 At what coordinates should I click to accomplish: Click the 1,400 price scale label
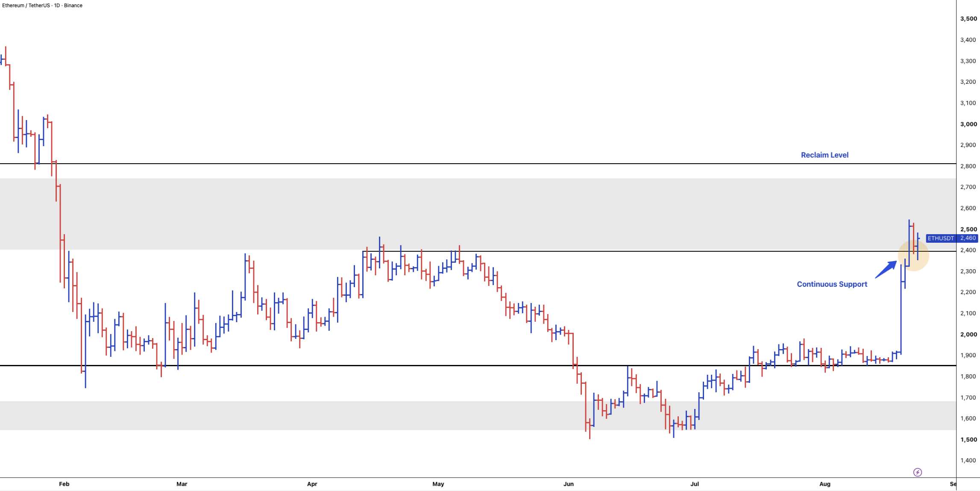(x=968, y=461)
